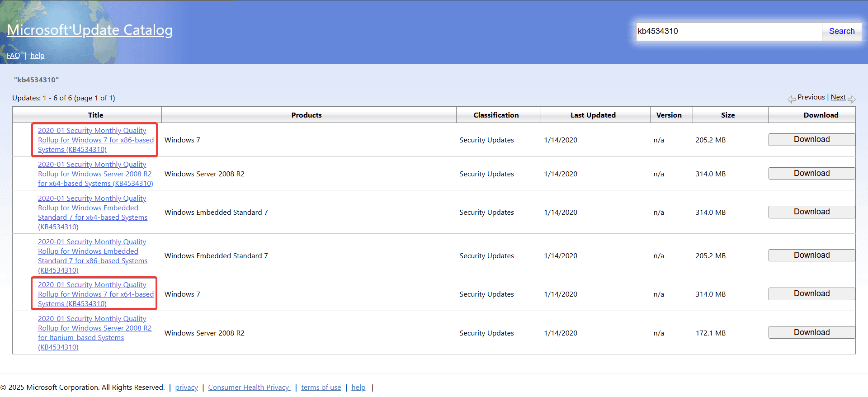868x397 pixels.
Task: Go to the Next results page link
Action: point(838,97)
